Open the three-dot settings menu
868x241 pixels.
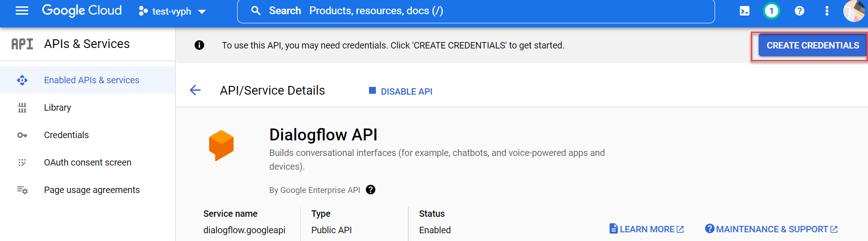(x=826, y=11)
